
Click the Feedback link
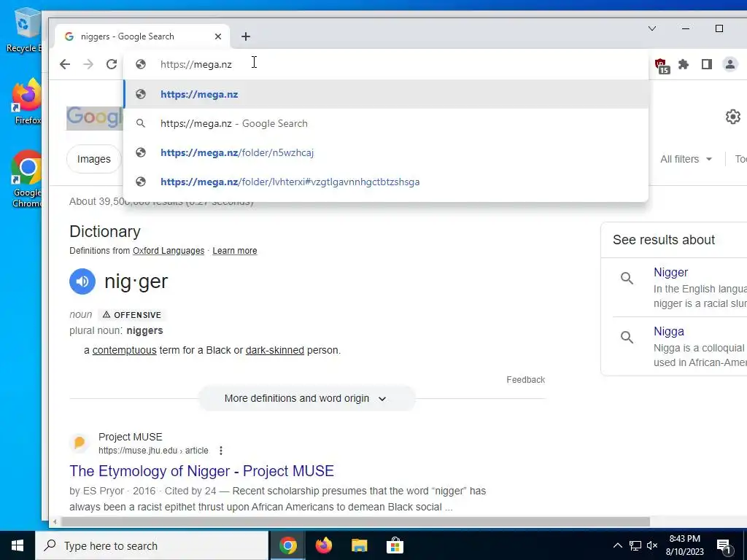coord(525,379)
